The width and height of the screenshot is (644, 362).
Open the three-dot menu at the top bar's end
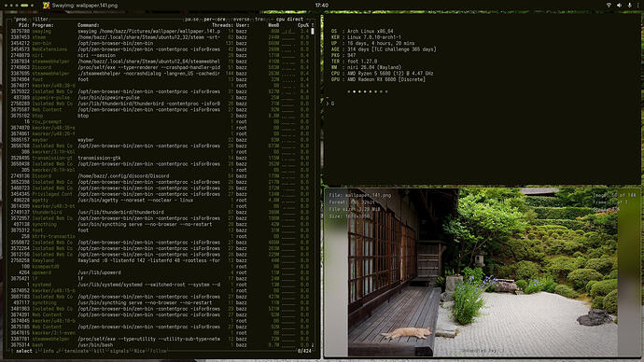[638, 6]
